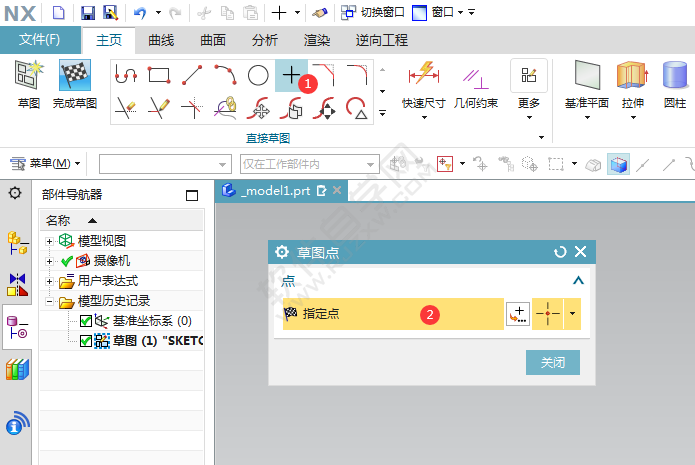This screenshot has height=465, width=695.
Task: Click the 关闭 button in dialog
Action: click(553, 363)
